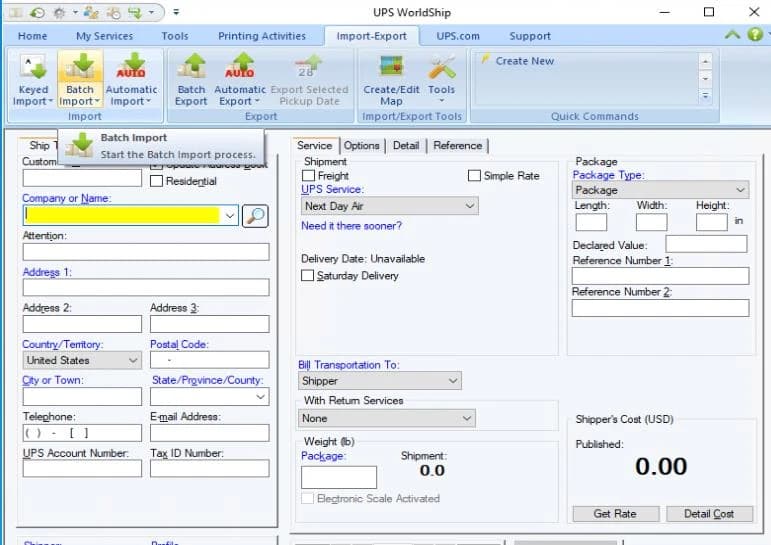771x545 pixels.
Task: Click the Attention input field
Action: point(146,252)
